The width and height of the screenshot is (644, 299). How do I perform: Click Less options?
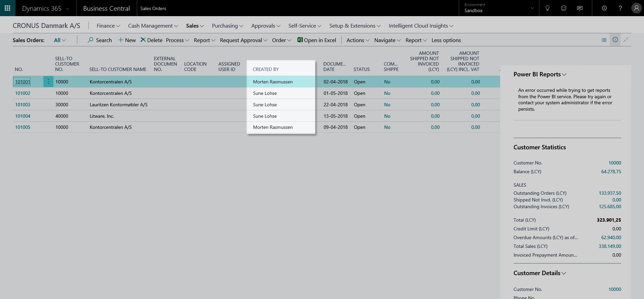(446, 40)
